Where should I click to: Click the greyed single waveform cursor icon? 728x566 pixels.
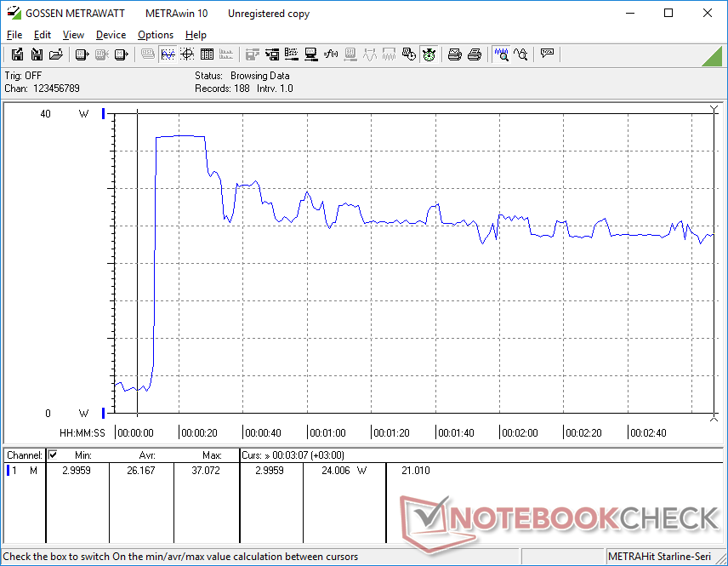370,54
